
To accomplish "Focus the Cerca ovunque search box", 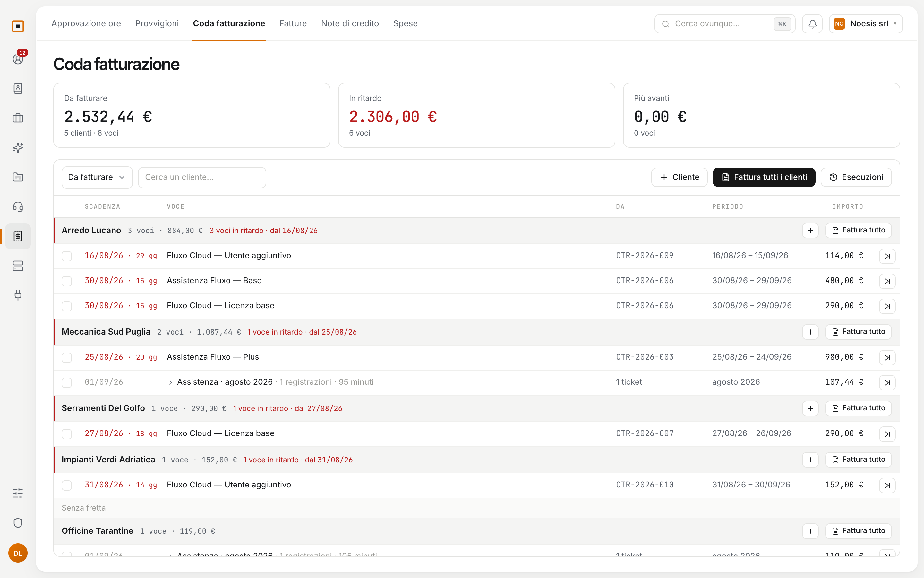I will click(725, 24).
